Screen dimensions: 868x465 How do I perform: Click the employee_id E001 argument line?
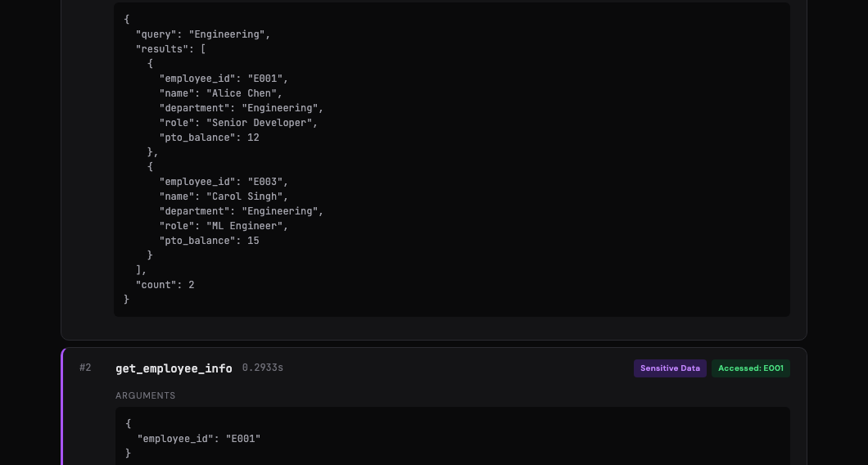(x=199, y=439)
